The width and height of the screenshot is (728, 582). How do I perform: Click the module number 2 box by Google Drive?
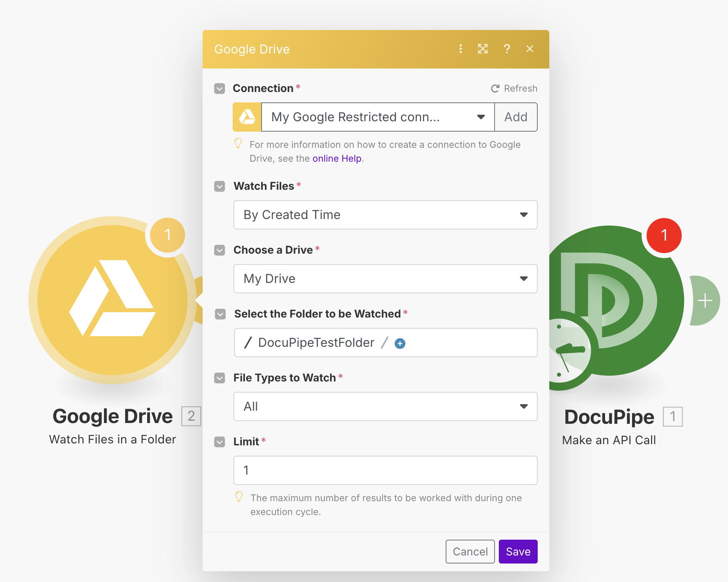[x=191, y=416]
